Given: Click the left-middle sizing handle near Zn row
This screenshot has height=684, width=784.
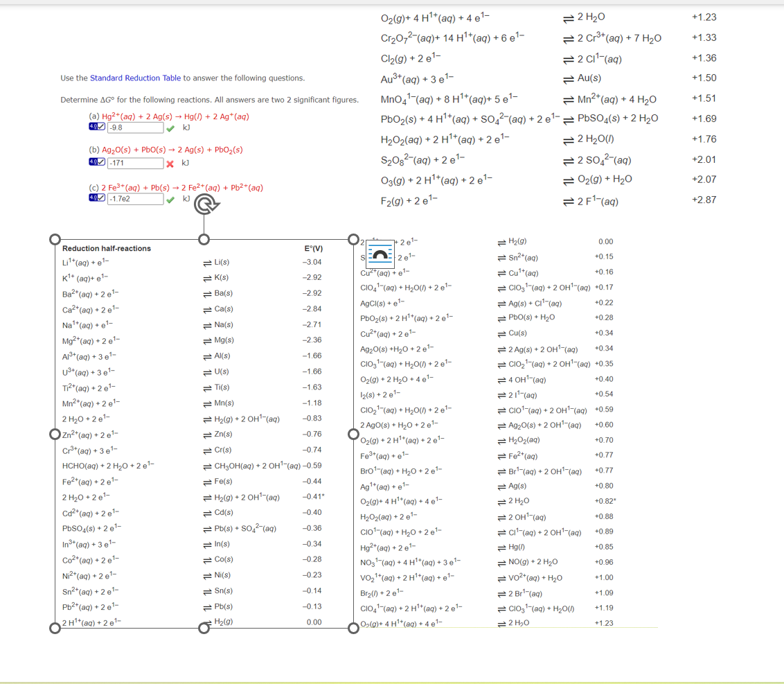Looking at the screenshot, I should coord(55,434).
